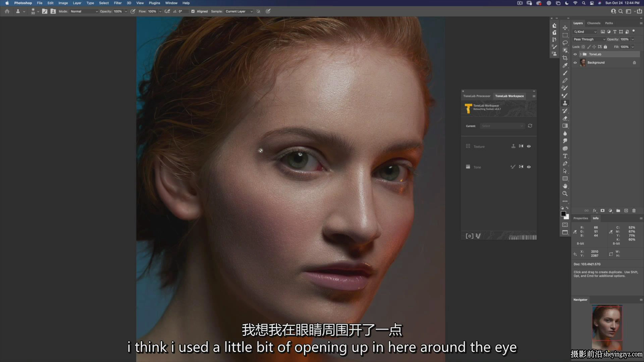Image resolution: width=644 pixels, height=362 pixels.
Task: Select the Blur tool
Action: (x=565, y=133)
